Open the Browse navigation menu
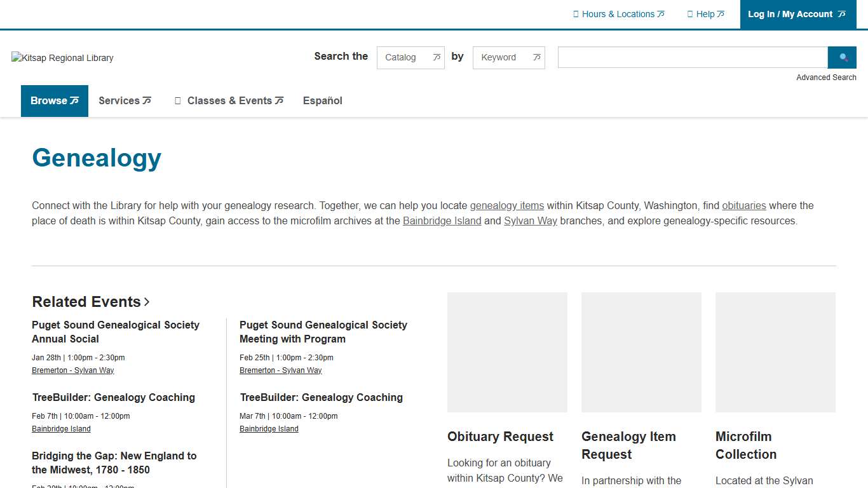The height and width of the screenshot is (488, 868). point(55,101)
